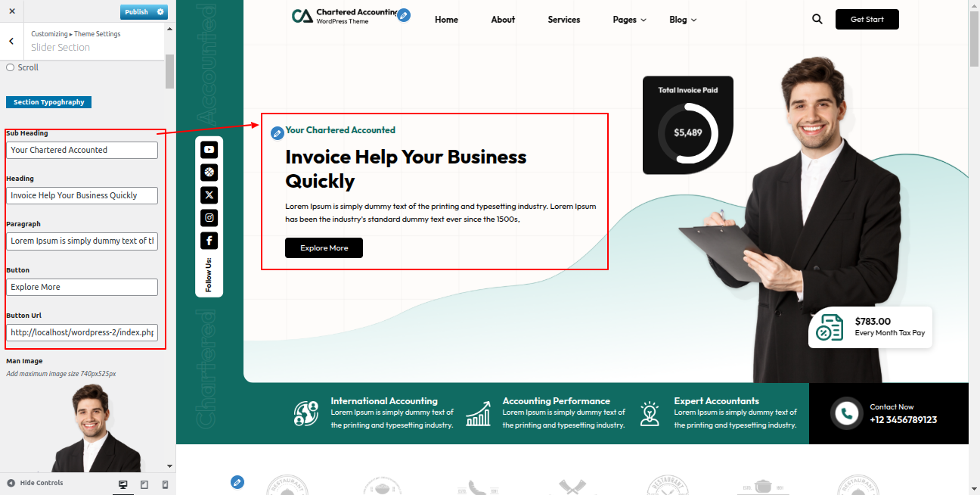Viewport: 980px width, 495px height.
Task: Open publish settings gear next to Publish
Action: 160,12
